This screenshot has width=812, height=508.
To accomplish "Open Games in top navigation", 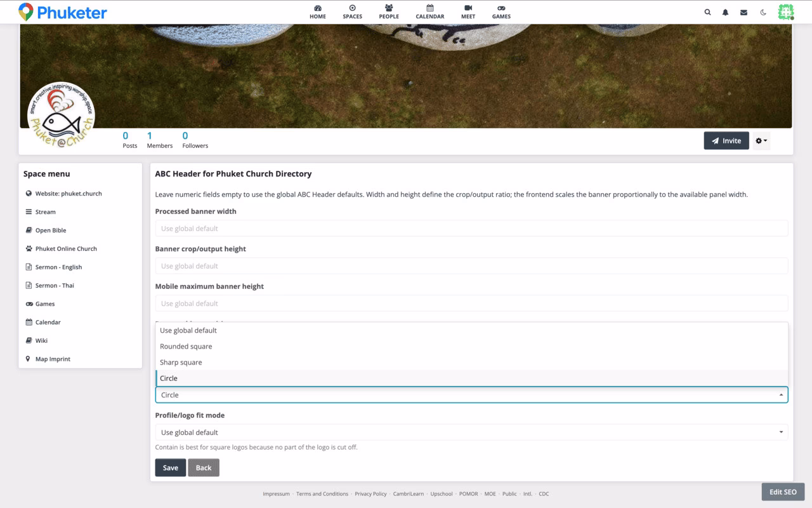I will click(501, 12).
